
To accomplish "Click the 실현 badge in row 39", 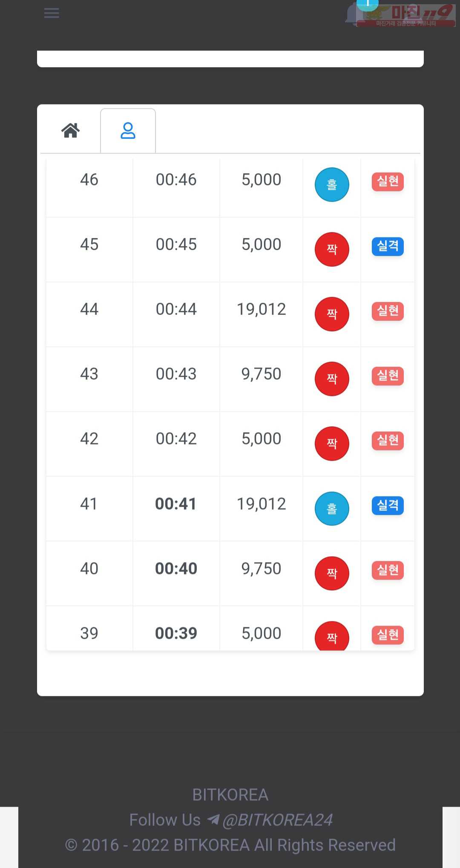I will [388, 635].
